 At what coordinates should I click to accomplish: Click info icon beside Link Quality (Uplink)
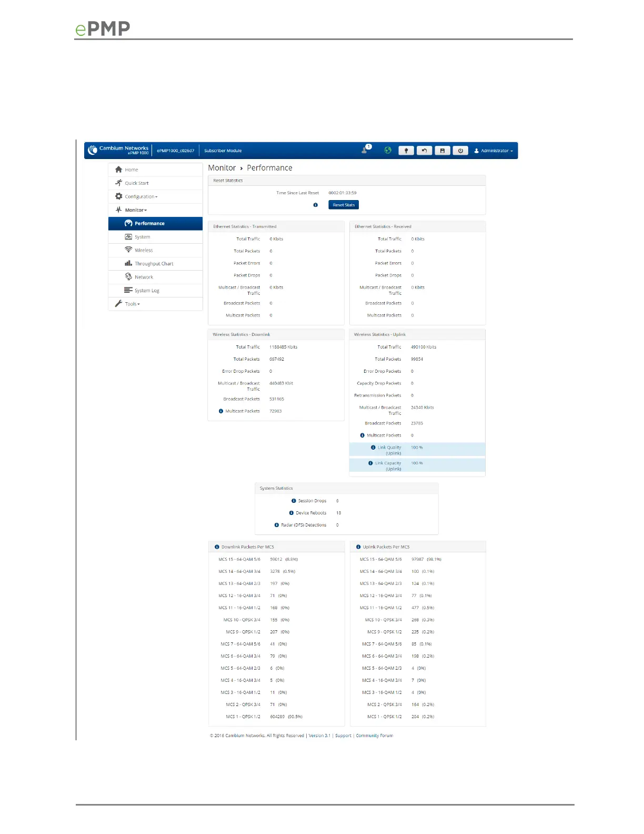click(x=373, y=448)
